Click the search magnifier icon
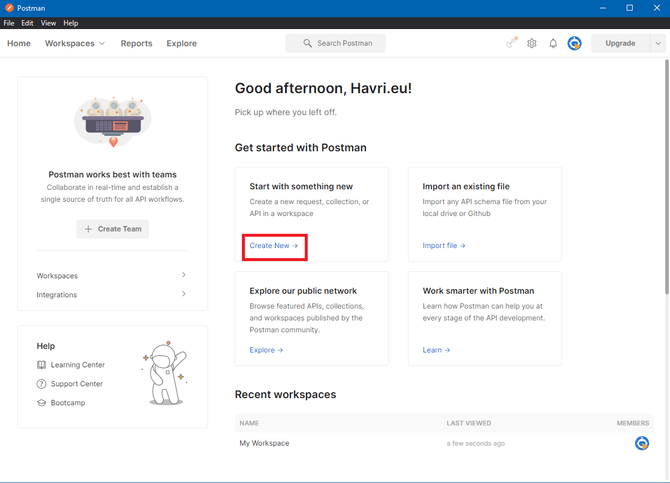This screenshot has width=670, height=483. 307,43
